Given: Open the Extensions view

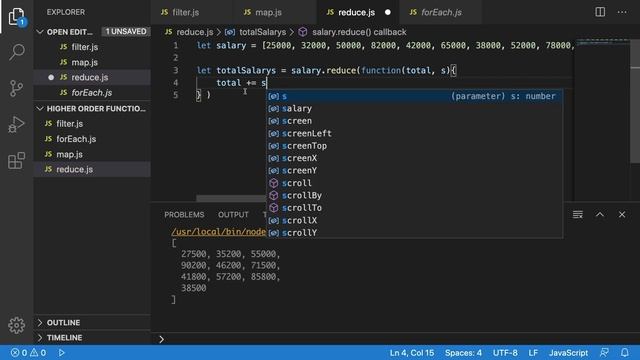Looking at the screenshot, I should coord(17,160).
